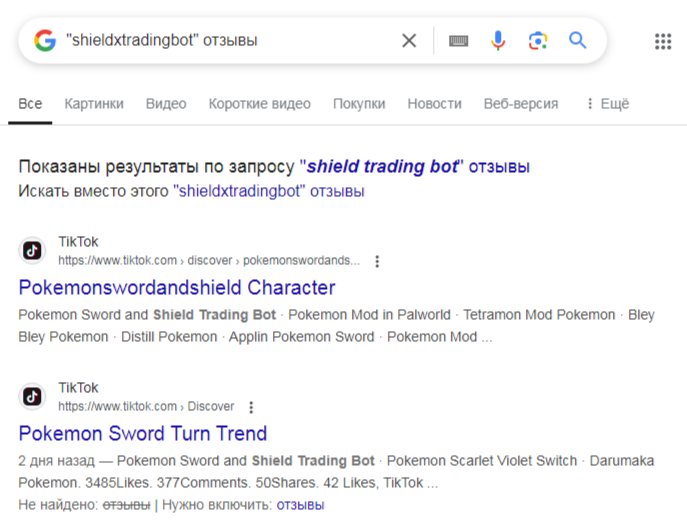Screen dimensions: 687x529
Task: Expand the Ещё more filters menu
Action: click(x=607, y=104)
